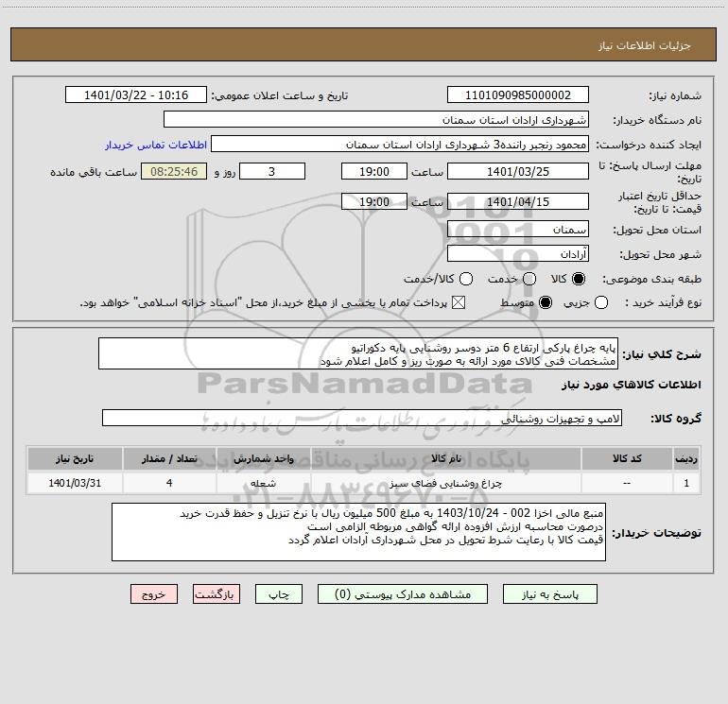
Task: Click the واحد شمارش column header
Action: click(x=263, y=458)
